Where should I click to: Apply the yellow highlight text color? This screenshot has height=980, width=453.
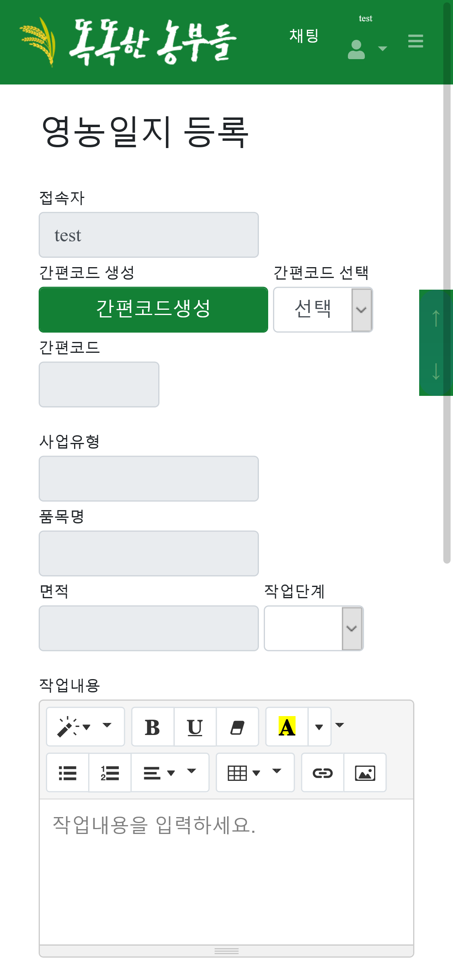click(x=287, y=727)
